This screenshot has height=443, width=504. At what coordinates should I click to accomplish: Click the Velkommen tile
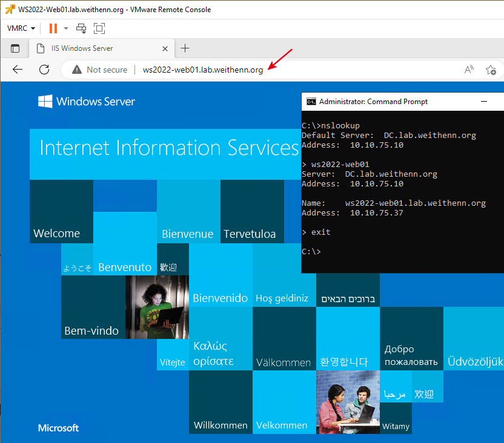click(x=284, y=402)
